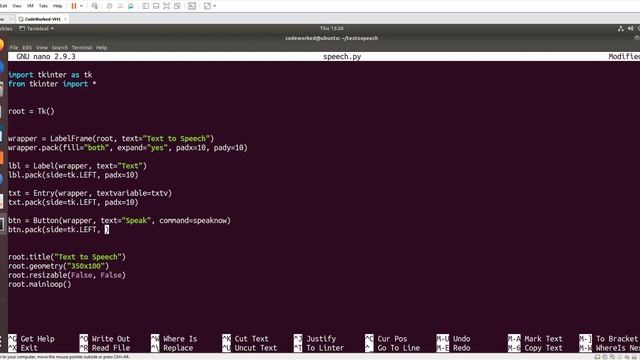Click the wrapper.pack line
This screenshot has width=640, height=360.
[x=128, y=148]
